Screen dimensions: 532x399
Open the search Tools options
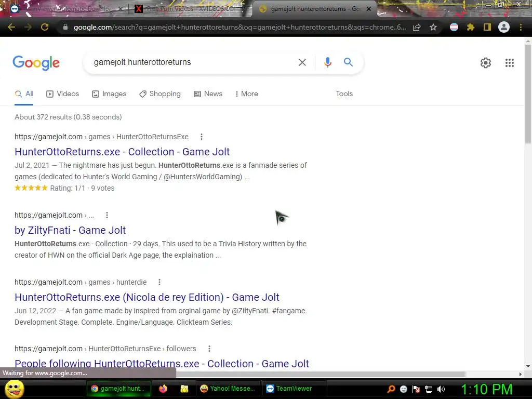pyautogui.click(x=344, y=94)
